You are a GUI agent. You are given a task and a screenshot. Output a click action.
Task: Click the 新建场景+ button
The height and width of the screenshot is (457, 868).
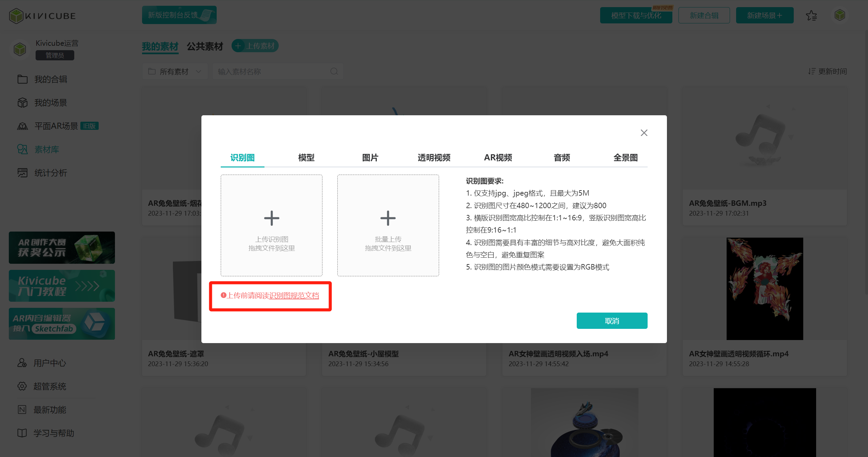pos(764,16)
